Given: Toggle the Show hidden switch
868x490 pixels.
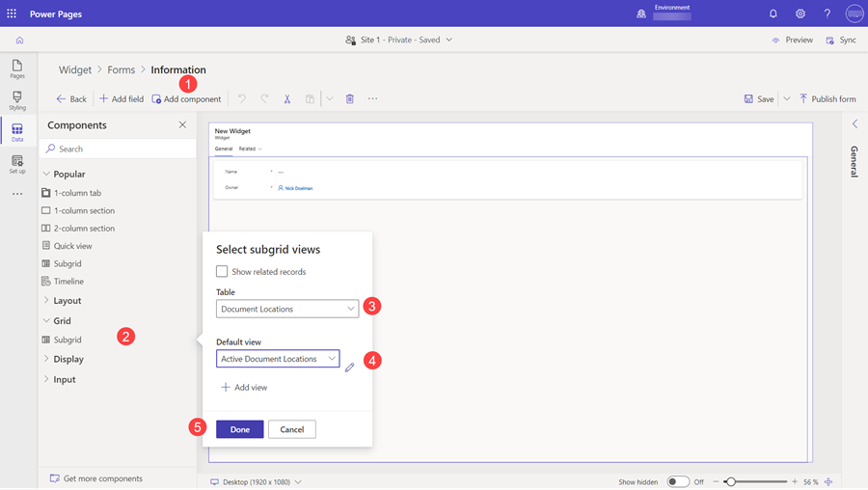Looking at the screenshot, I should (x=678, y=481).
